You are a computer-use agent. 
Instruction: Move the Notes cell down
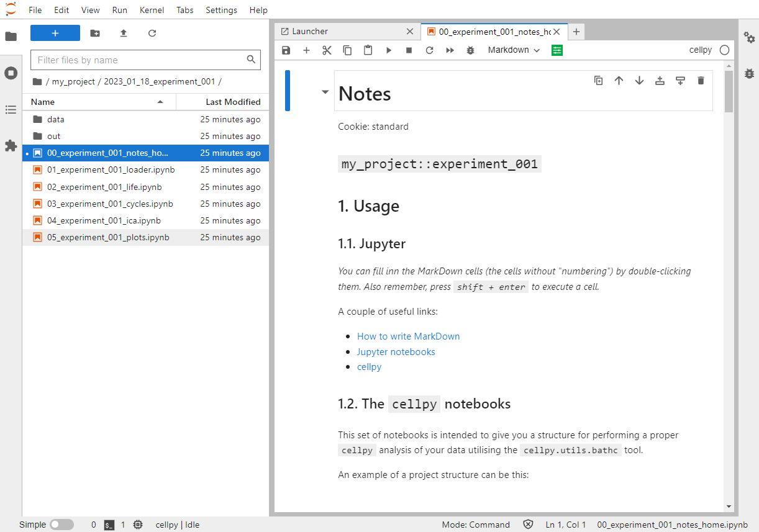(x=639, y=80)
